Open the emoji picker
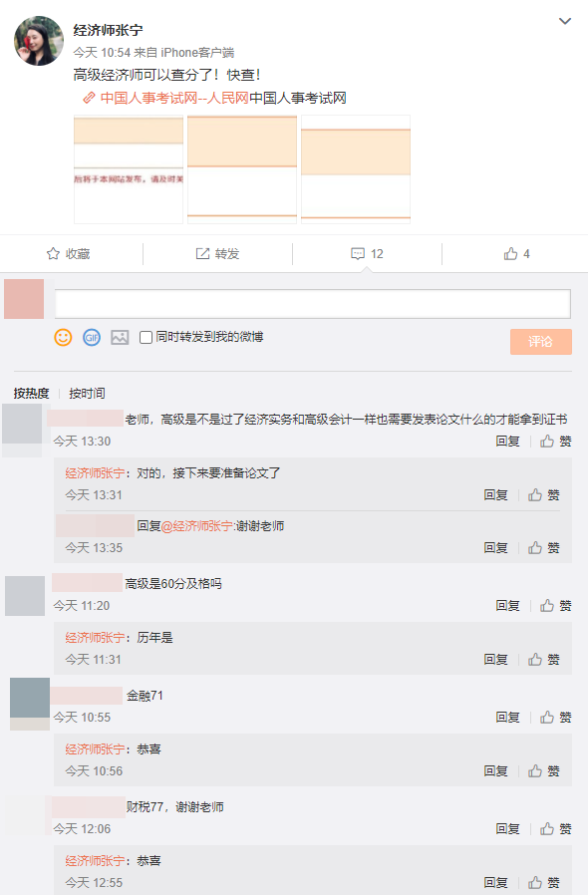Screen dimensions: 588x895 [x=63, y=337]
